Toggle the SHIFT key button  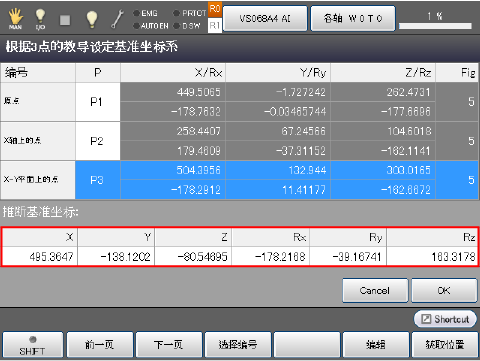[x=32, y=345]
